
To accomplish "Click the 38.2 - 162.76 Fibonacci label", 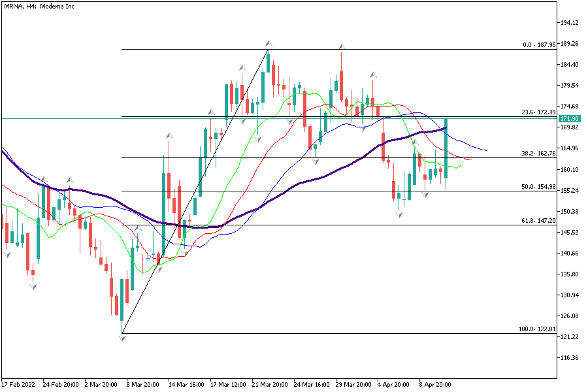I will 538,154.
